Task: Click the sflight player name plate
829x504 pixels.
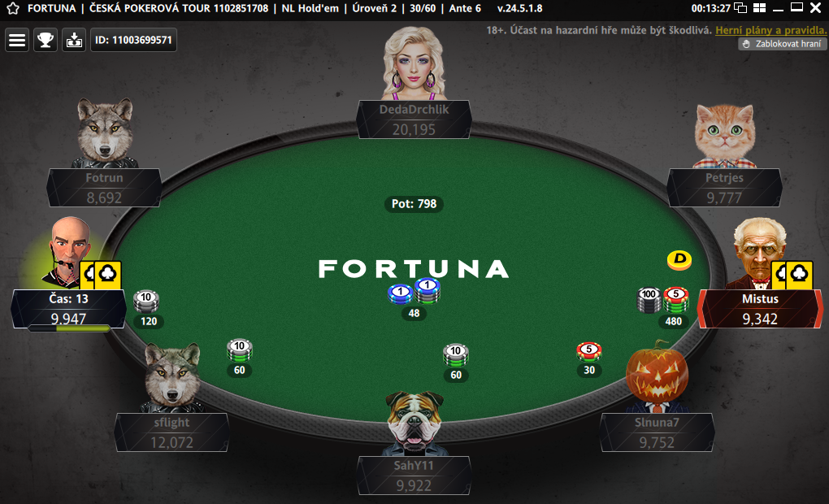Action: coord(171,432)
